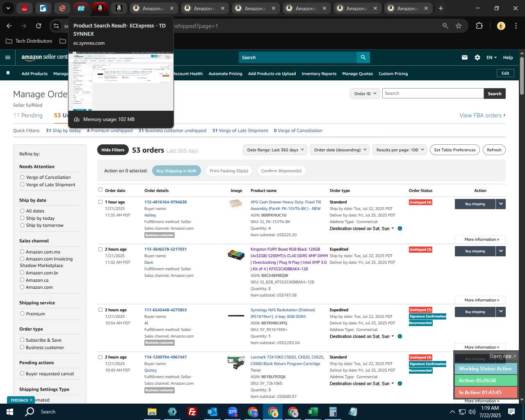Screen dimensions: 525x420
Task: Close the FEEDBACK tab with its X
Action: coord(31,400)
